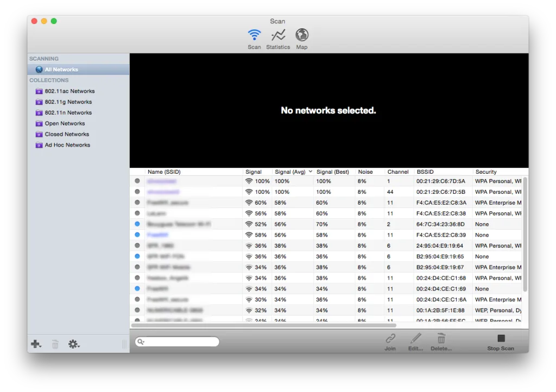Viewport: 556px width, 392px height.
Task: Click the plus icon to add a collection
Action: click(x=34, y=344)
